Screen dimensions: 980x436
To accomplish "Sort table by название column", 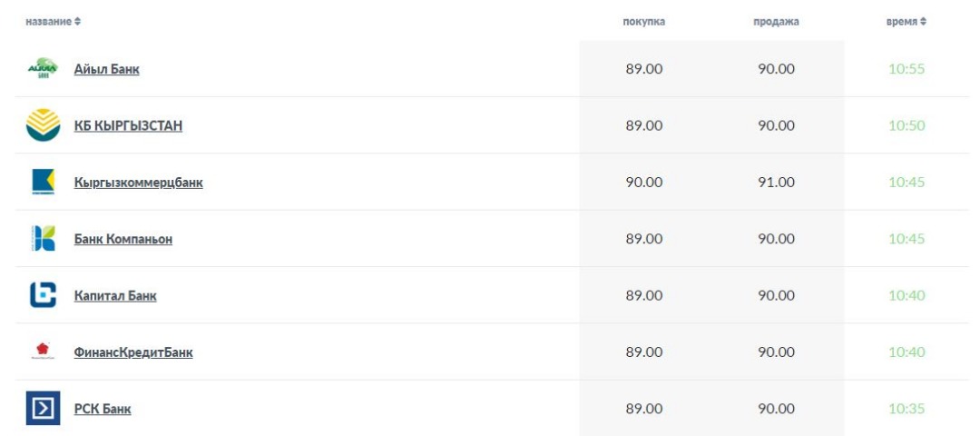I will [x=54, y=22].
